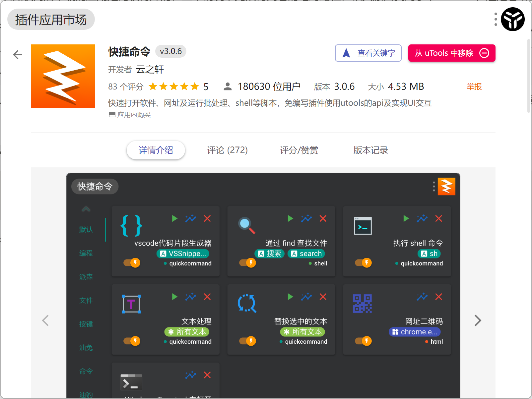Click the five-star rating display
The width and height of the screenshot is (532, 399).
[x=174, y=87]
